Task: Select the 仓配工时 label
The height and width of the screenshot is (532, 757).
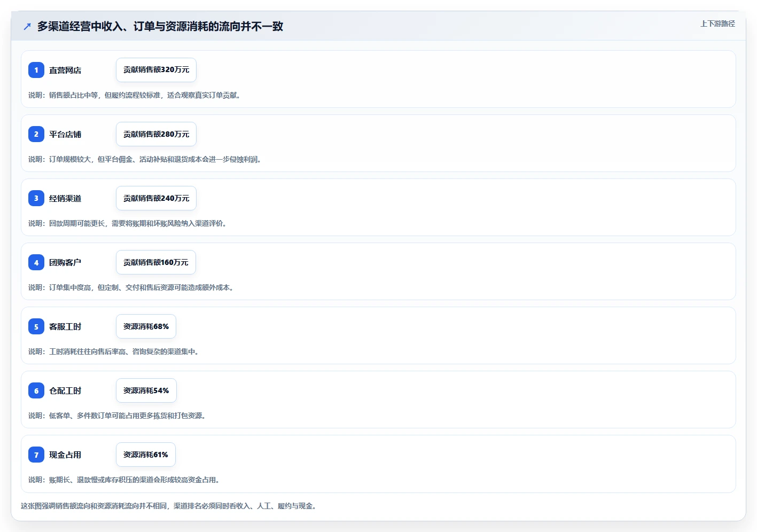Action: [65, 390]
